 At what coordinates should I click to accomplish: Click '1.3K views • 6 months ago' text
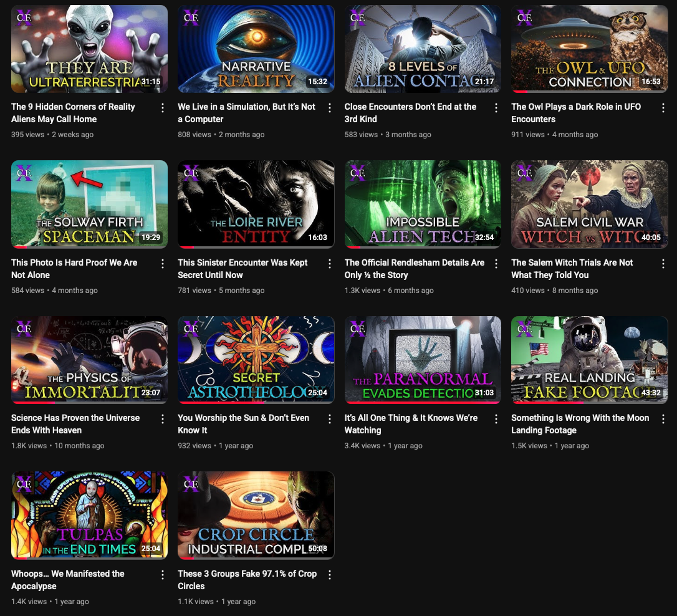click(x=389, y=290)
